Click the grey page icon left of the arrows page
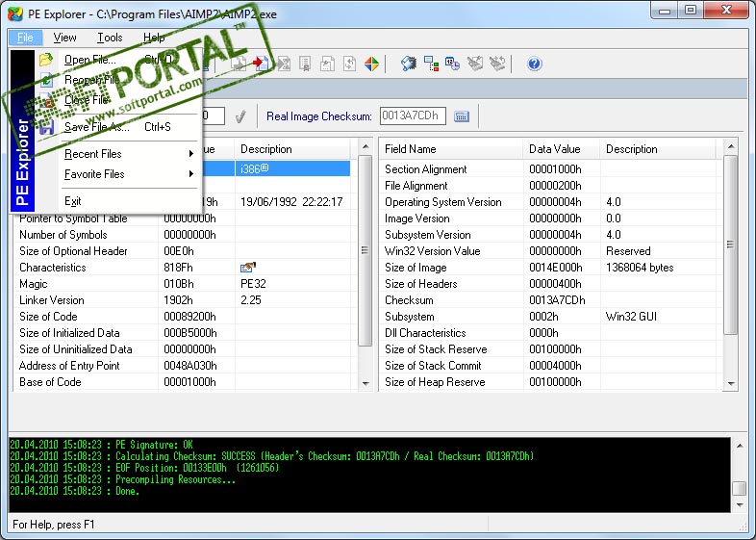 coord(327,64)
